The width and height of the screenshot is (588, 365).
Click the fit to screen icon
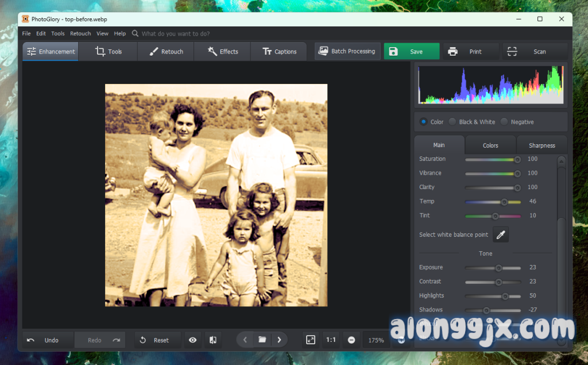pyautogui.click(x=311, y=340)
